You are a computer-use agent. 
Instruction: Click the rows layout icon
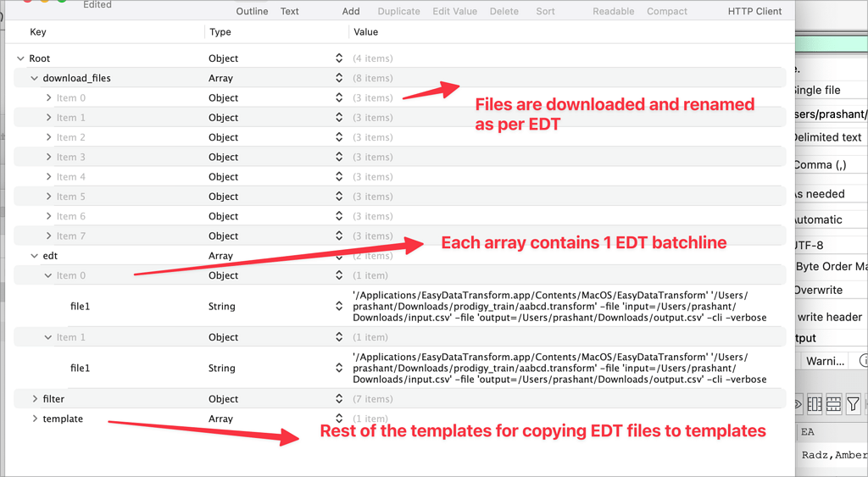[834, 405]
